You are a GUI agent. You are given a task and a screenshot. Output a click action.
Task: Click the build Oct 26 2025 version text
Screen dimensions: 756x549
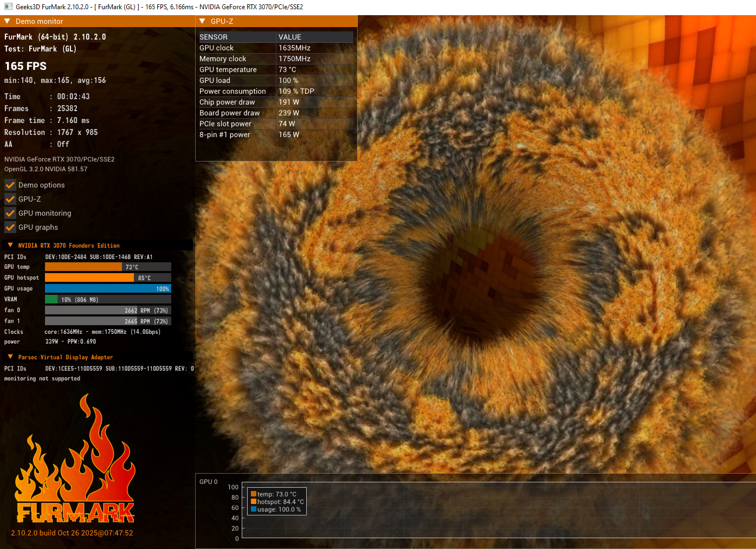72,533
